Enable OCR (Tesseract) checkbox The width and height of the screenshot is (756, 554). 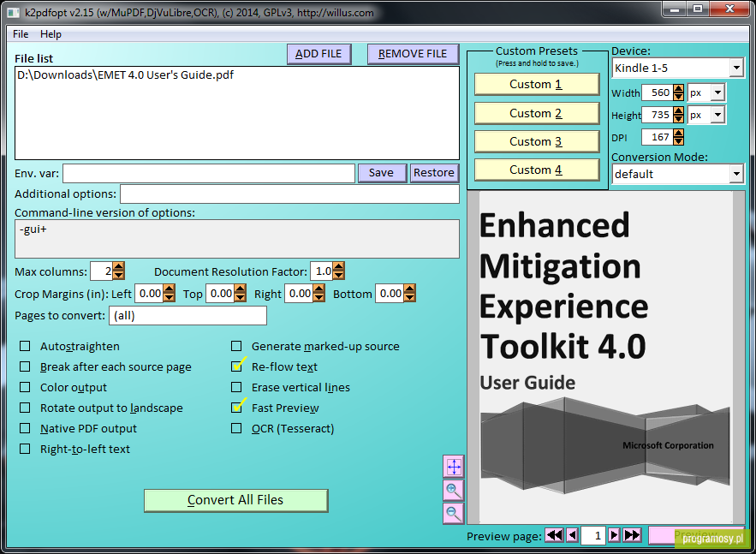click(236, 429)
